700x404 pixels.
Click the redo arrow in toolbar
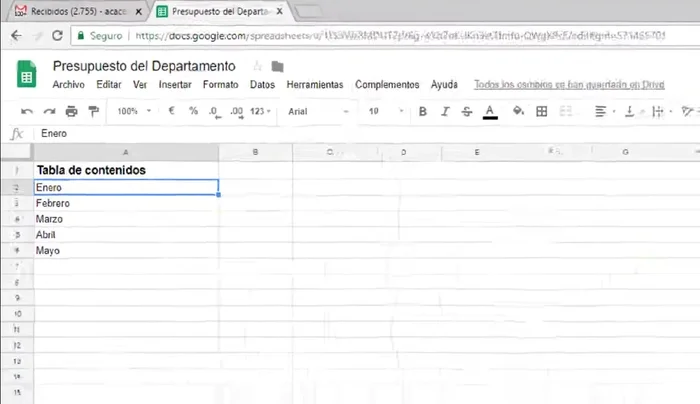(48, 111)
